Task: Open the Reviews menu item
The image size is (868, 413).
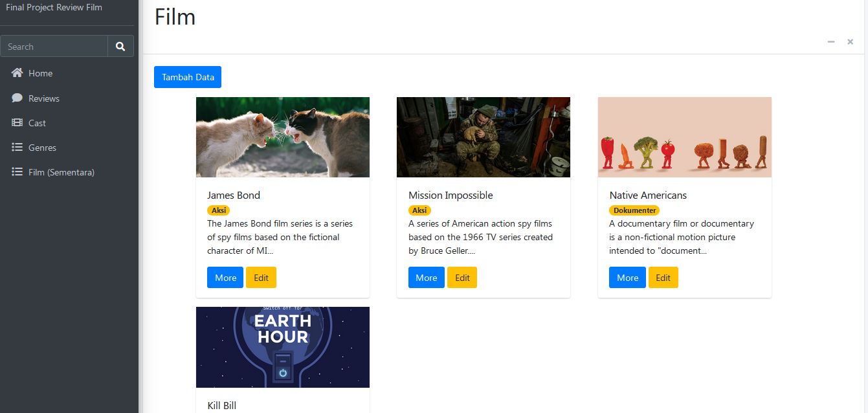Action: tap(44, 98)
